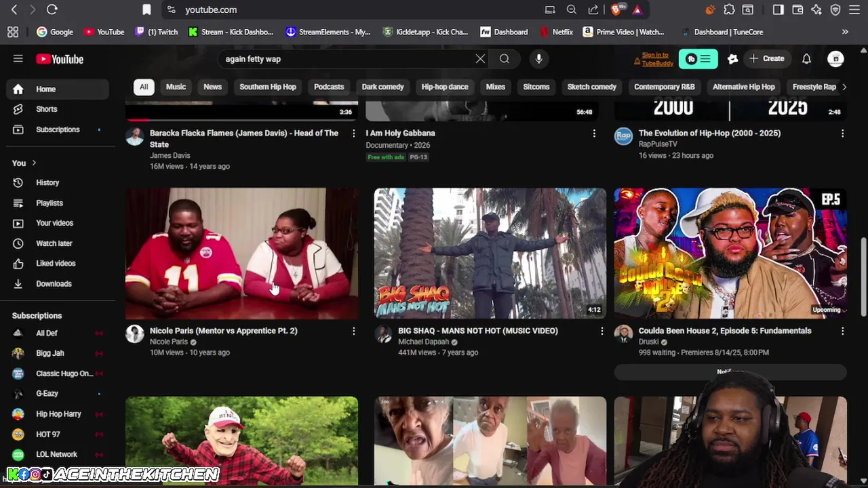Open the Druski channel avatar
The width and height of the screenshot is (868, 488).
click(623, 333)
